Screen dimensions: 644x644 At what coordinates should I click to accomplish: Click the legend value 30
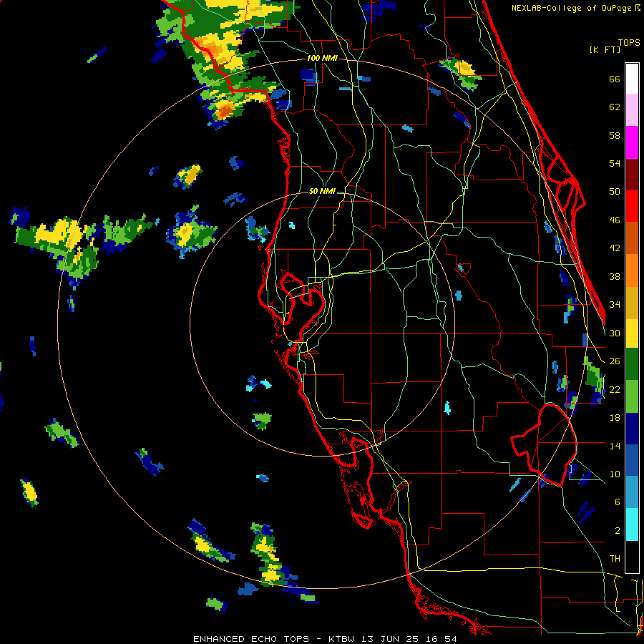point(615,333)
